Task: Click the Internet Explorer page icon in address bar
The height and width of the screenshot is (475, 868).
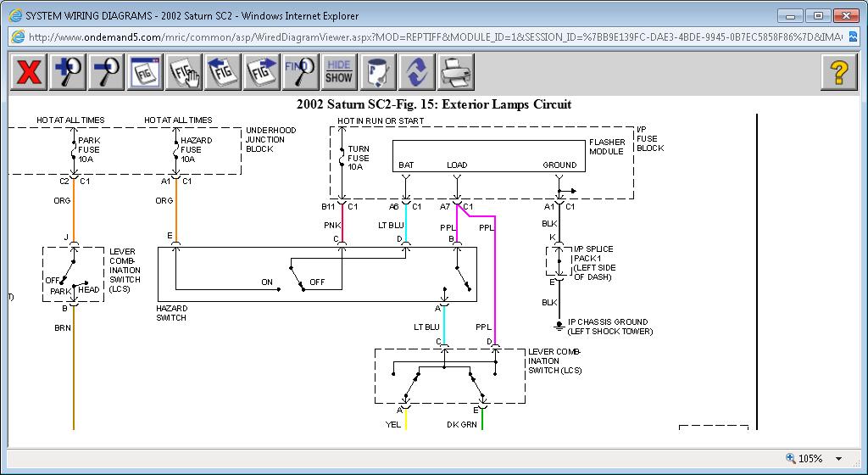Action: (18, 37)
